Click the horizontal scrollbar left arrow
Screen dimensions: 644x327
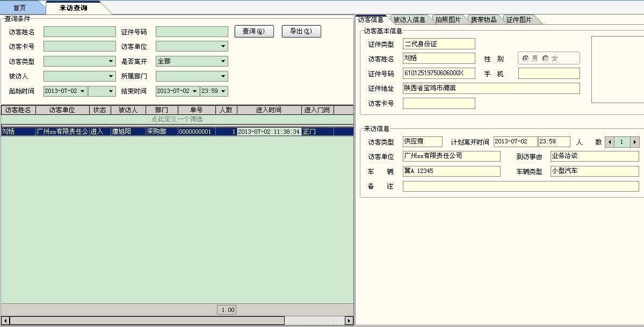pyautogui.click(x=5, y=321)
